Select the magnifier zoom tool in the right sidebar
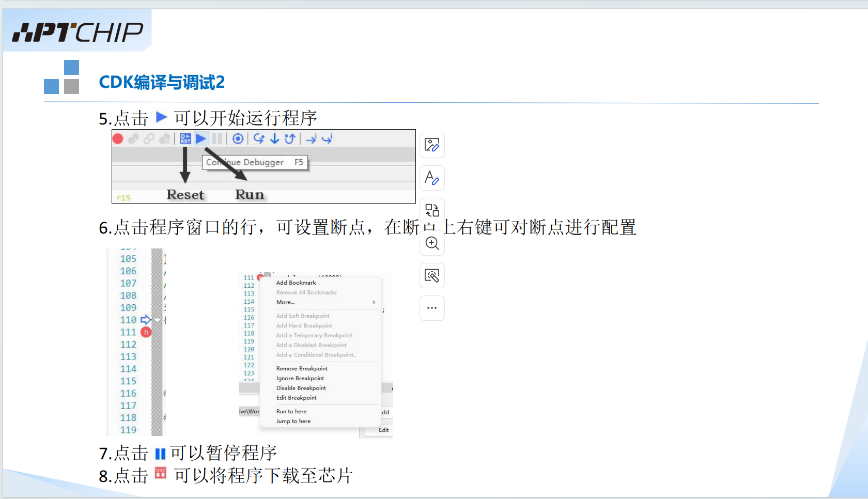 click(432, 243)
